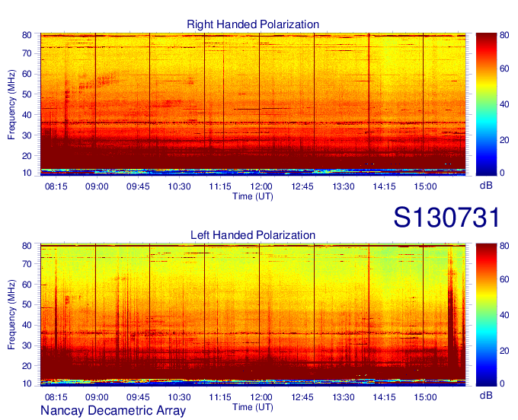The image size is (518, 420).
Task: Click the 08:15 time tick of Right Handed plot
Action: pos(56,186)
